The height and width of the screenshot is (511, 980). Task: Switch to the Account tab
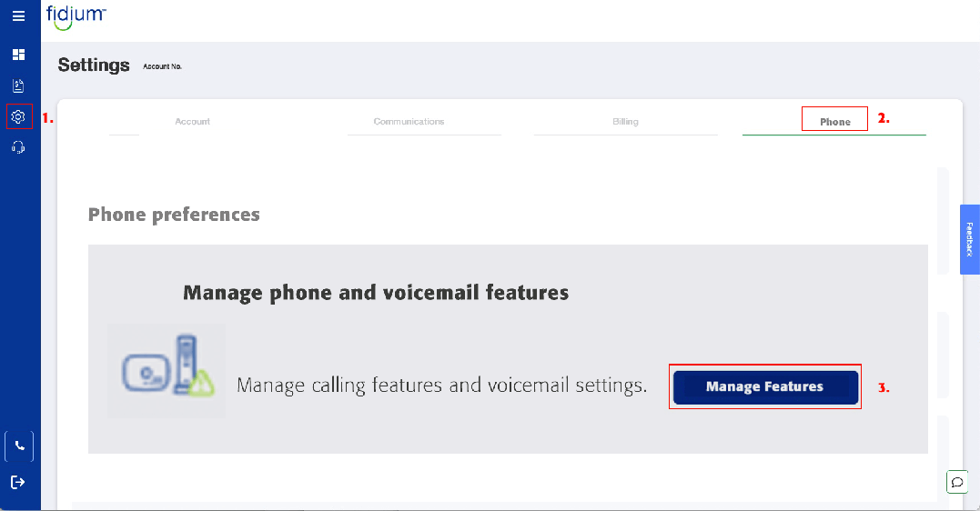(x=192, y=122)
